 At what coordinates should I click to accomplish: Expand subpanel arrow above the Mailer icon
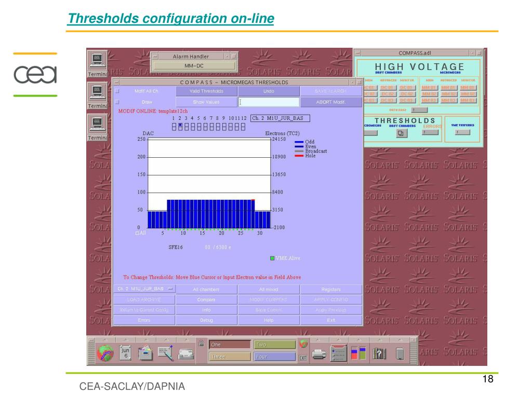(187, 339)
